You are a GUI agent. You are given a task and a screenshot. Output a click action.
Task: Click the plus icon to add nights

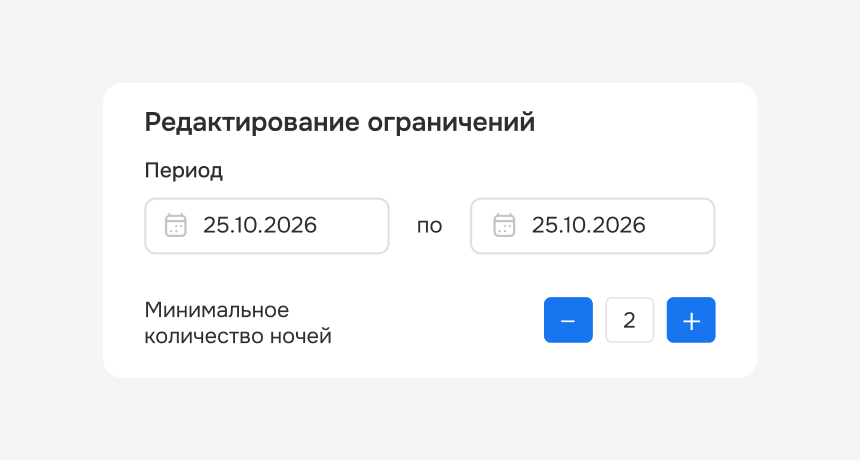pos(691,321)
